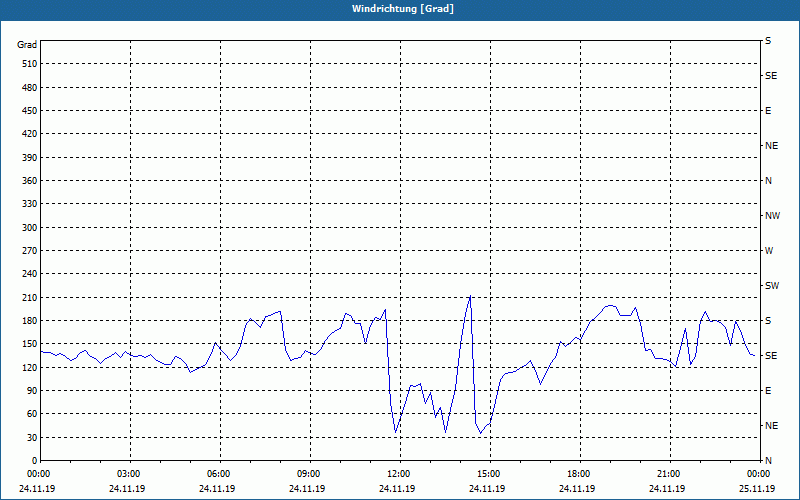Screen dimensions: 800x500
Task: Click compass label E beside 90 gridline
Action: pyautogui.click(x=768, y=391)
